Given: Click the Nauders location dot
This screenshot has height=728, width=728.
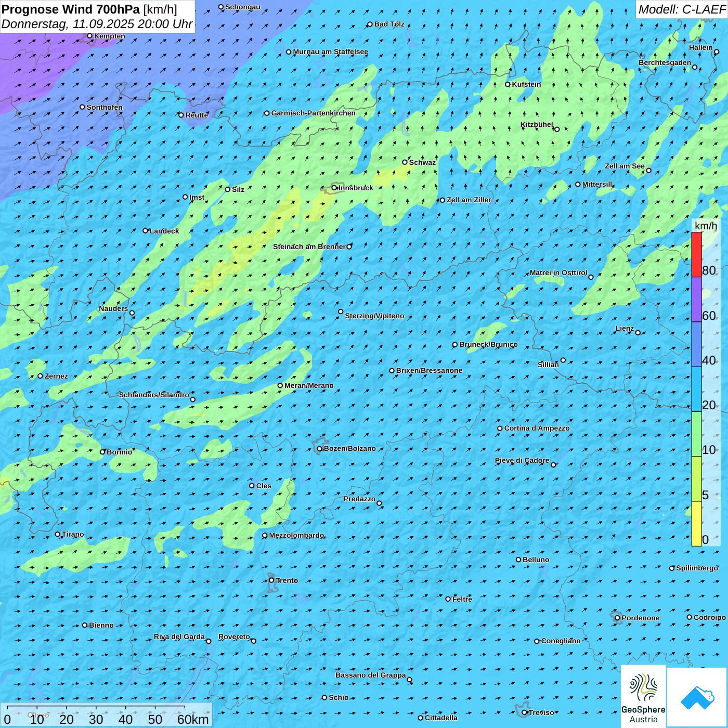Looking at the screenshot, I should 132,313.
